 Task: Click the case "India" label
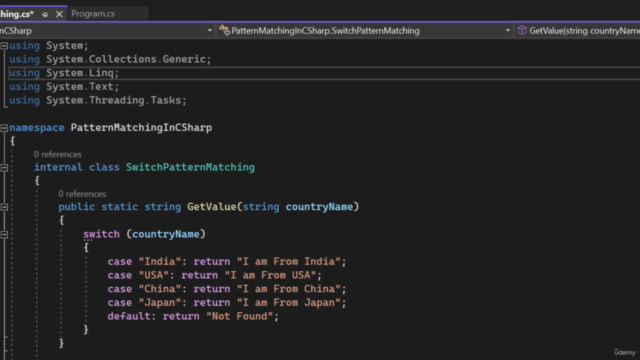(x=147, y=262)
